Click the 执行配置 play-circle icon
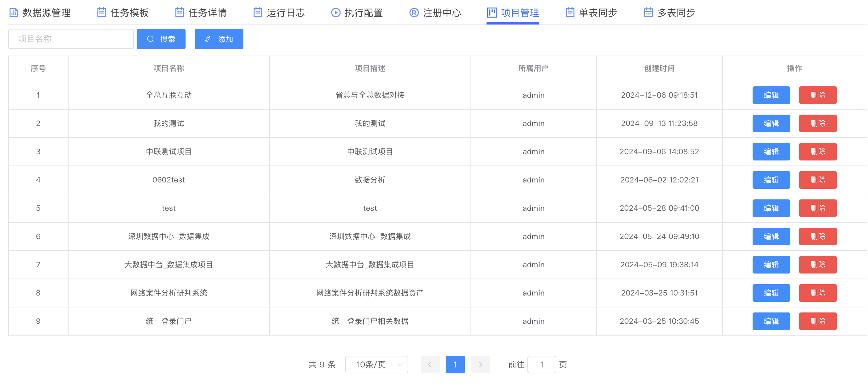Screen dimensions: 868x385 point(336,13)
